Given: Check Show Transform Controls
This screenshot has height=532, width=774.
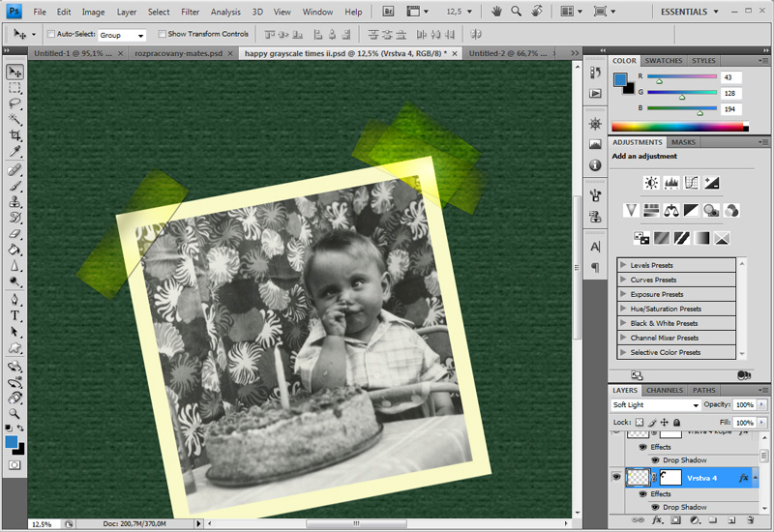Looking at the screenshot, I should tap(162, 34).
